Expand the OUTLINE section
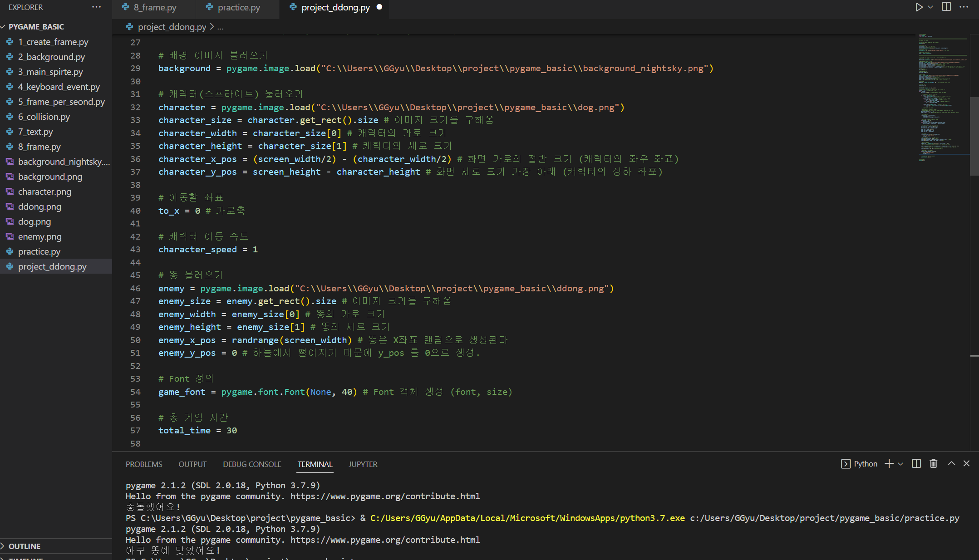979x560 pixels. 25,546
